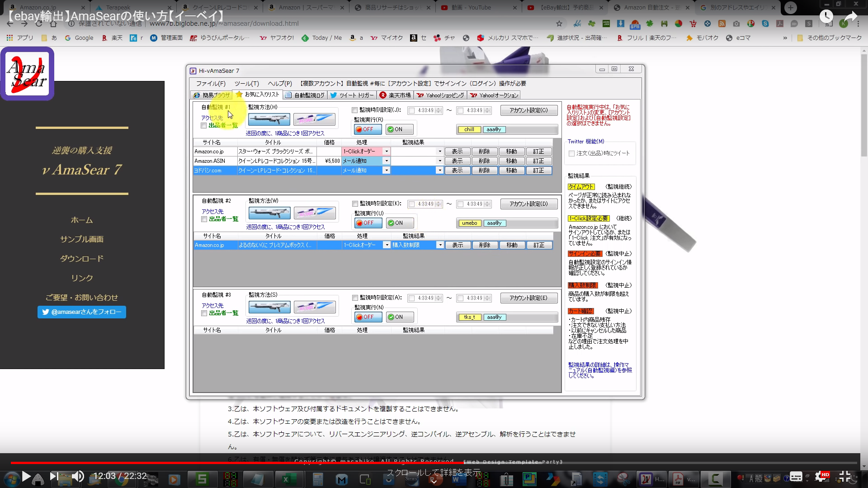Viewport: 868px width, 488px height.
Task: Enable 監視時刻設定(A) checkbox
Action: click(355, 298)
